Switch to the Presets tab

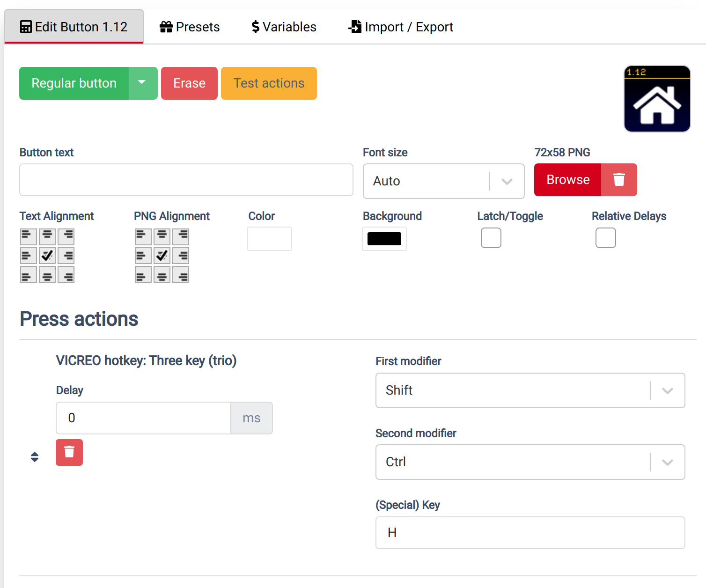pyautogui.click(x=189, y=27)
